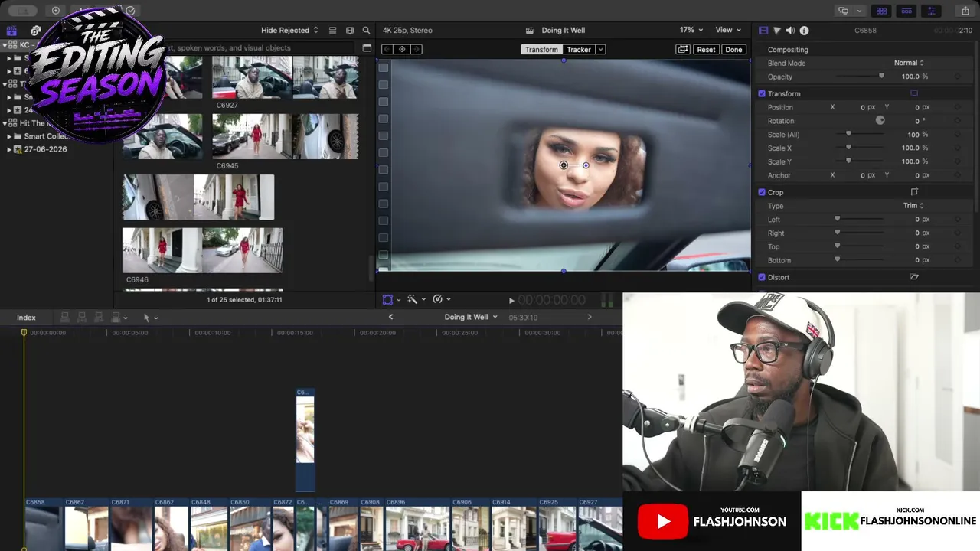This screenshot has height=551, width=980.
Task: Open the Color inspector tab icon
Action: point(776,31)
